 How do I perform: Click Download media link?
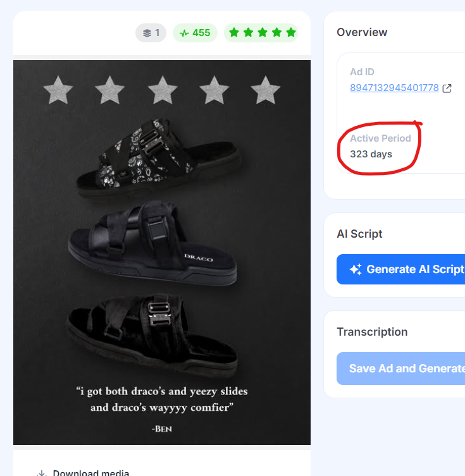[x=91, y=472]
